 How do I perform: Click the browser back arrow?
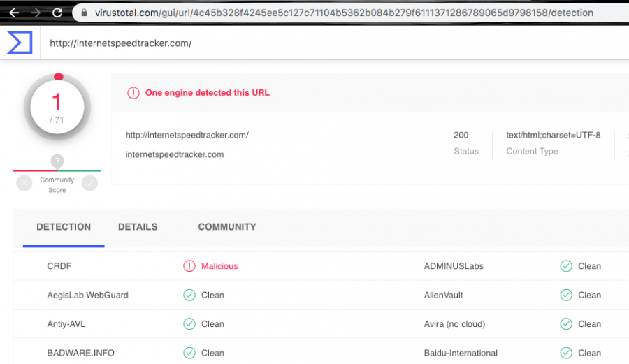click(14, 13)
